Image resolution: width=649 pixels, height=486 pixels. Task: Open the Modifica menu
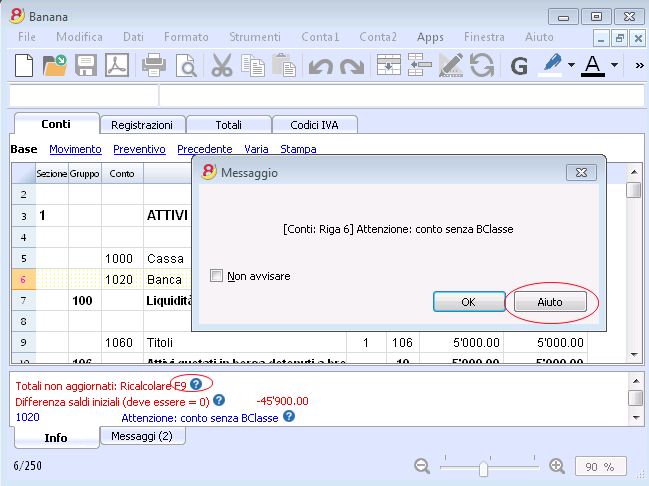pos(79,37)
